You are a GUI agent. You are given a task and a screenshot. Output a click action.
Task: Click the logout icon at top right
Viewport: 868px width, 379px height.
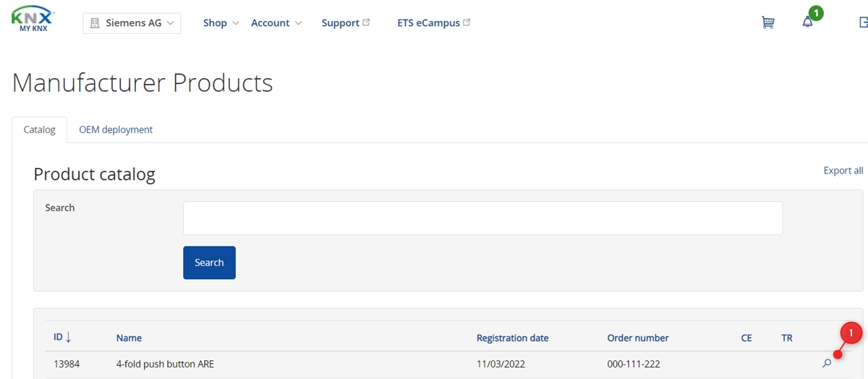click(863, 22)
